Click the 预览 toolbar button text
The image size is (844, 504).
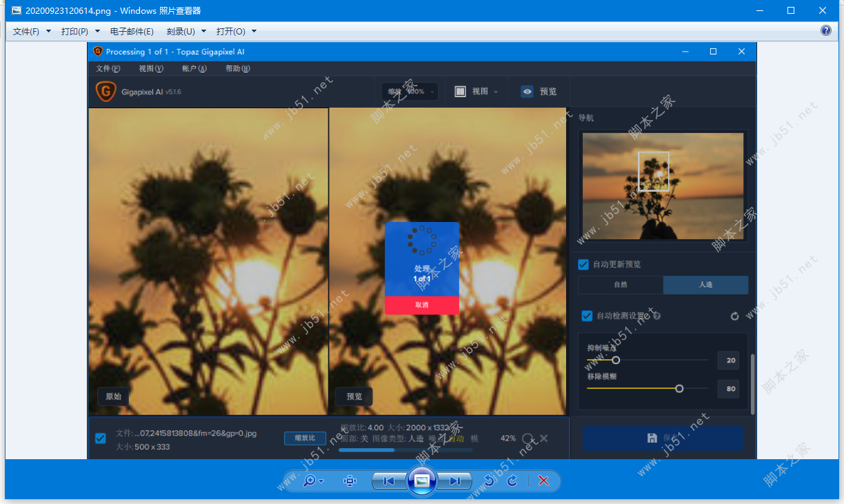[x=548, y=91]
